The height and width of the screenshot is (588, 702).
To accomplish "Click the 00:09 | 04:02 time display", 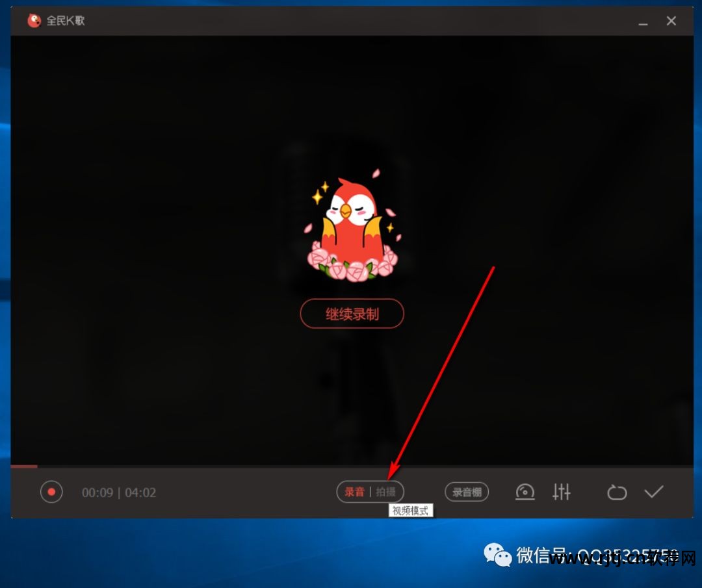I will pos(119,492).
